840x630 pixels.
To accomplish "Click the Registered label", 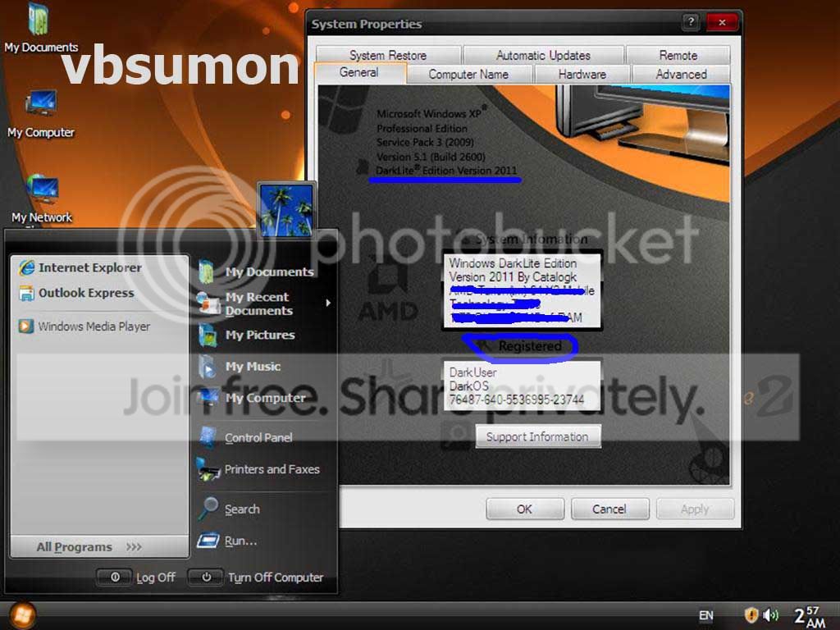I will click(530, 346).
